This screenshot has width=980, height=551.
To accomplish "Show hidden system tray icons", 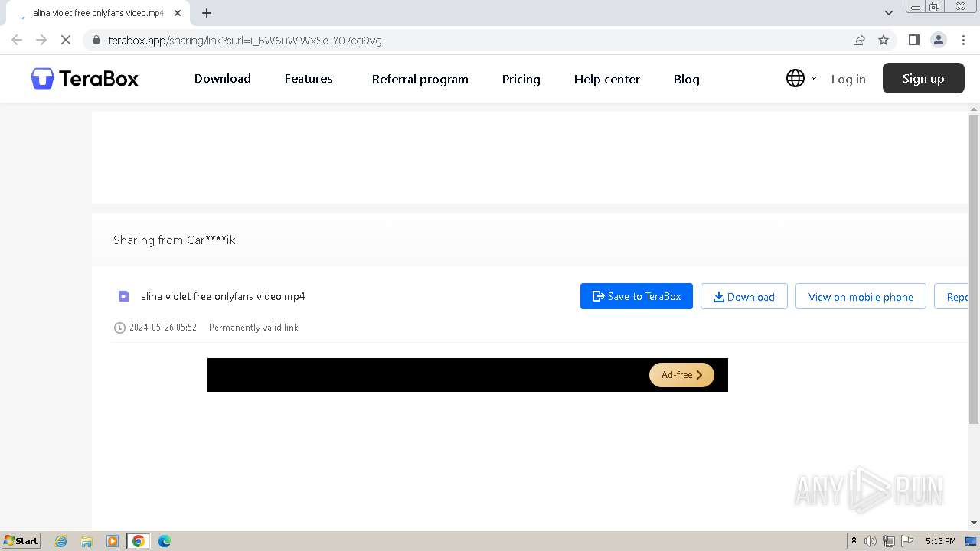I will coord(854,541).
